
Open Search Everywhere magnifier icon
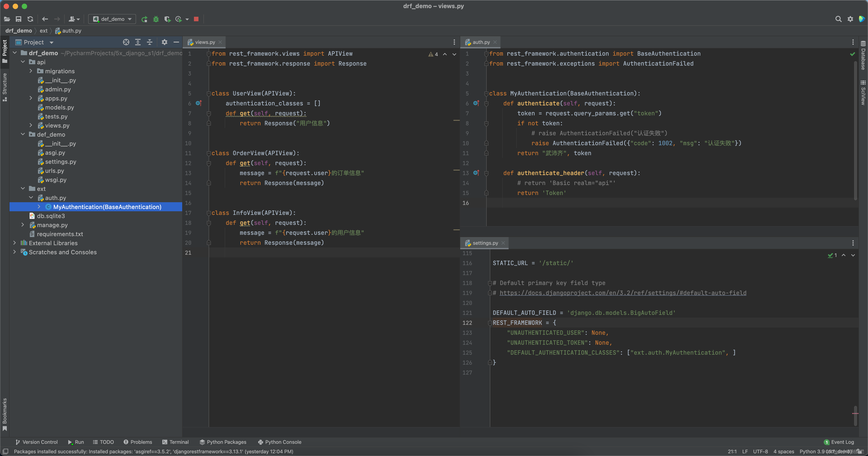(x=838, y=19)
